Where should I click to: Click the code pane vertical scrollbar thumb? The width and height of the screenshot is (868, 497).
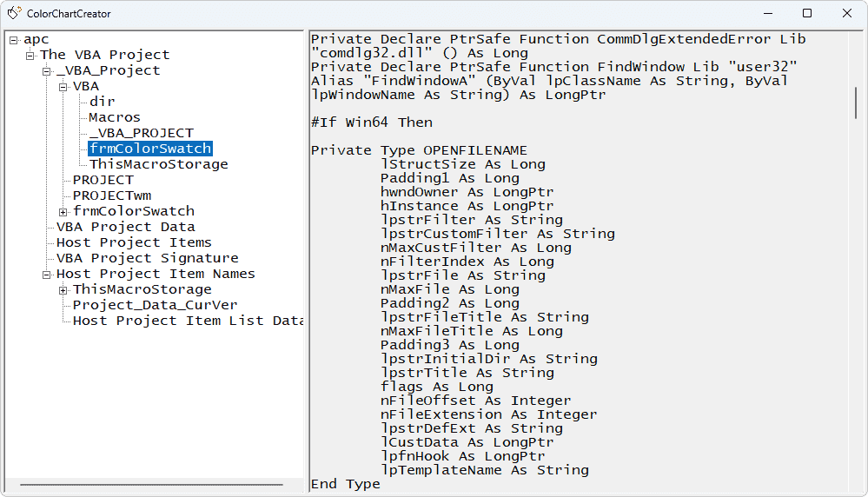click(x=856, y=103)
